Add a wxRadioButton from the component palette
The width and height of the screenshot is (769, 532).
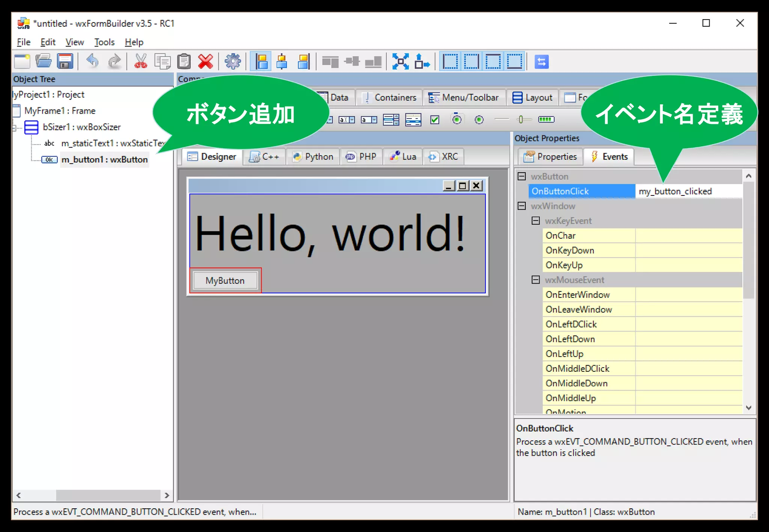click(479, 120)
